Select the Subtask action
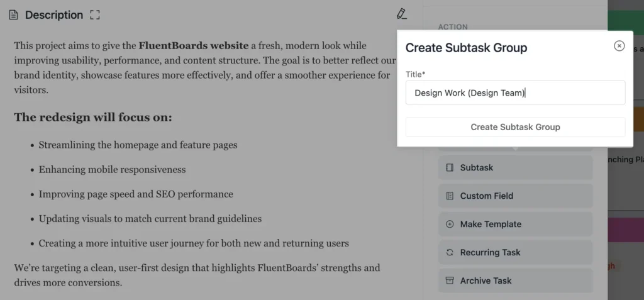 pos(516,167)
